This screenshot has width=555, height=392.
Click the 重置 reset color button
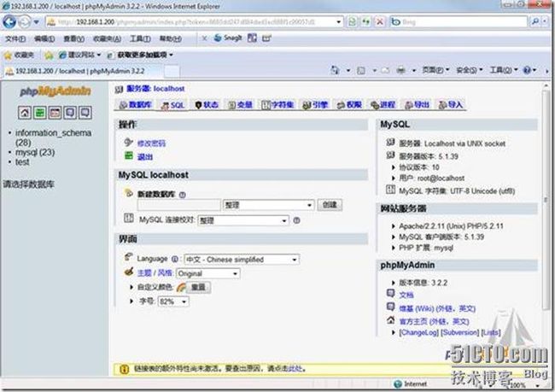(x=198, y=287)
